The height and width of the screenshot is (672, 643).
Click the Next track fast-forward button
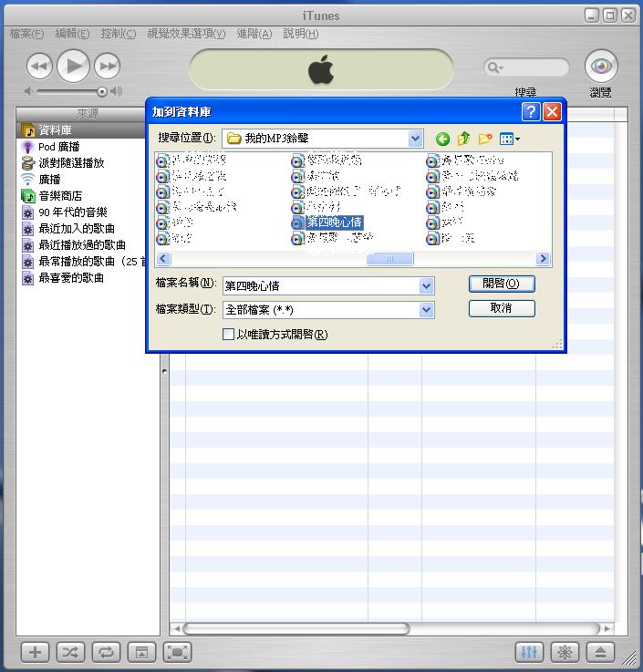pos(108,65)
